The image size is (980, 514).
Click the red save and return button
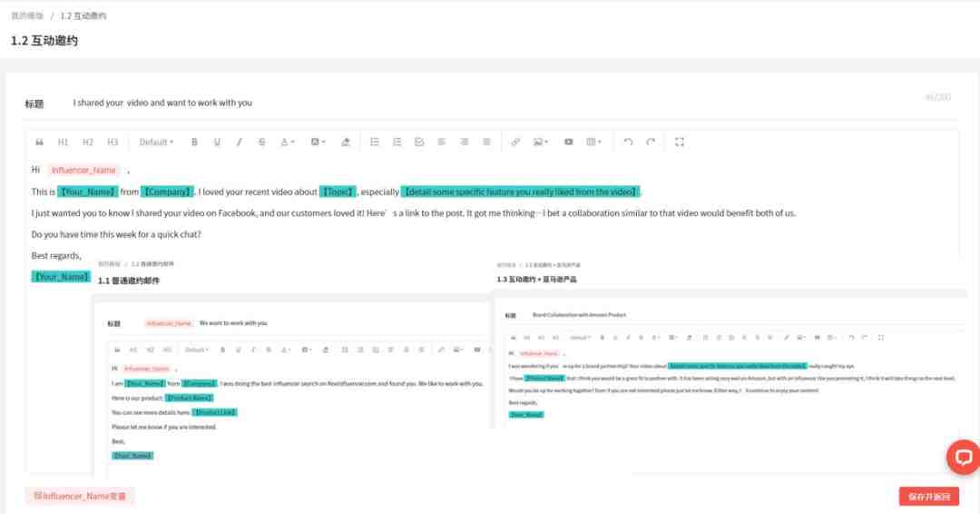click(x=929, y=497)
